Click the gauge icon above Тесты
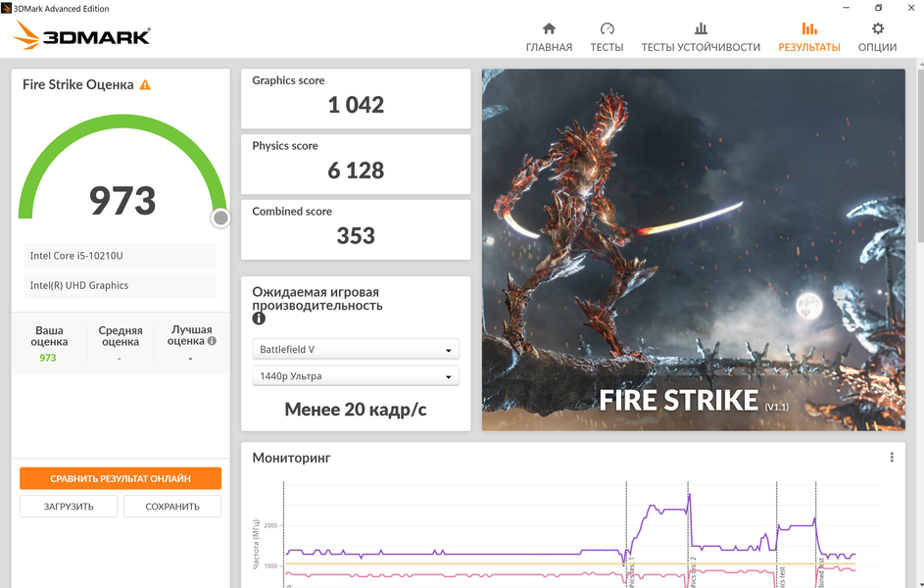The width and height of the screenshot is (924, 588). (607, 28)
